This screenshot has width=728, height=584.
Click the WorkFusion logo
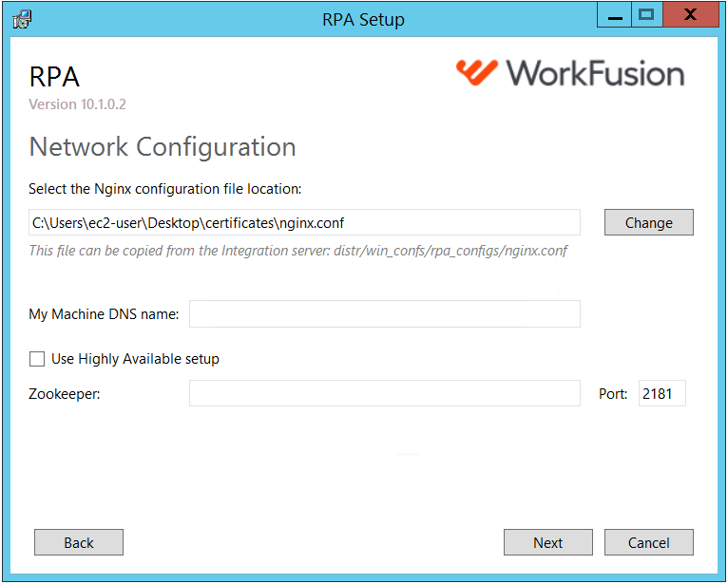[x=570, y=73]
